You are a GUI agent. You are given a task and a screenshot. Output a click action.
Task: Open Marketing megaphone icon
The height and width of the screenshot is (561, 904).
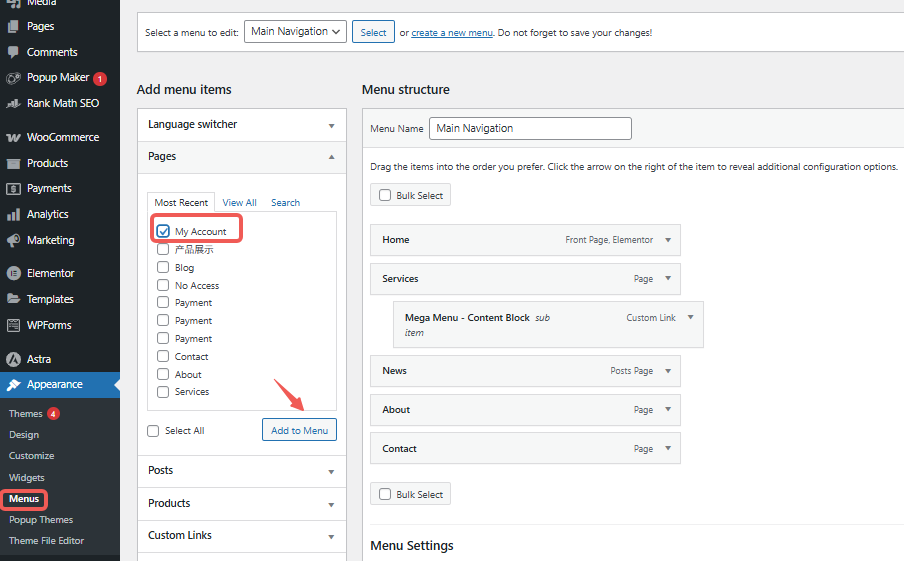point(13,240)
